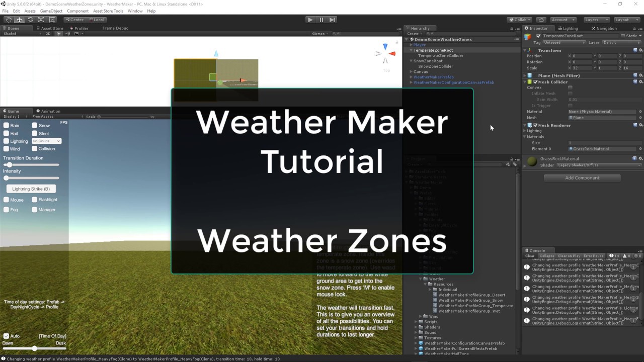Open object picker for Physic Material
This screenshot has width=644, height=362.
point(640,112)
